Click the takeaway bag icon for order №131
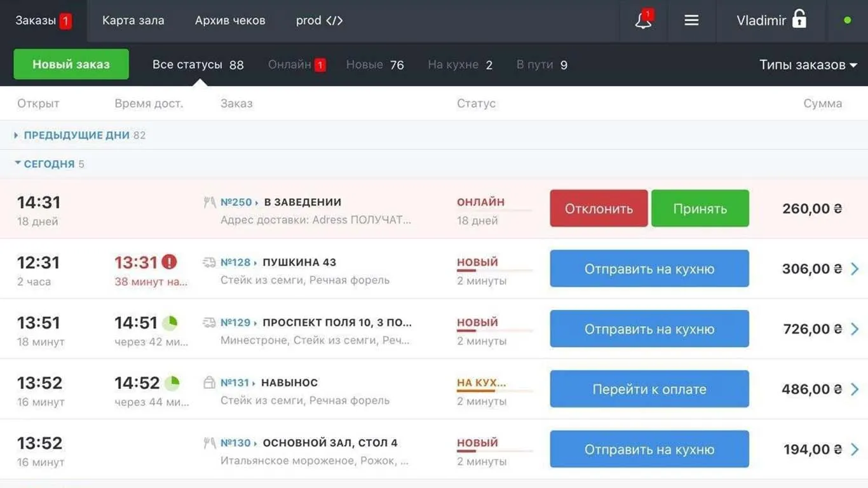868x488 pixels. 209,383
